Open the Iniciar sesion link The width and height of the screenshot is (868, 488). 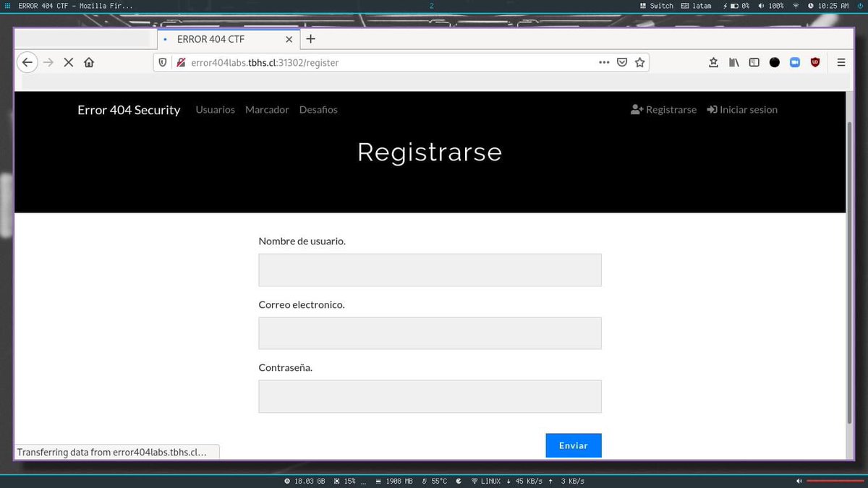[742, 110]
